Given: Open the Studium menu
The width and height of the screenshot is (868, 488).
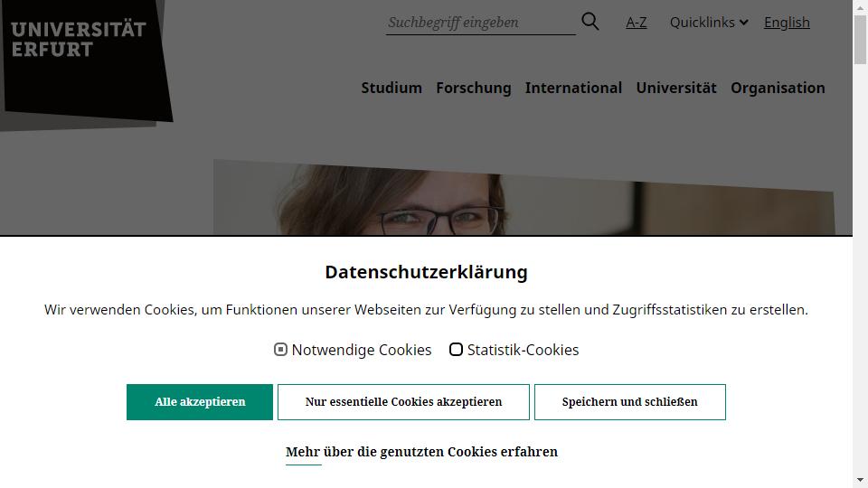Looking at the screenshot, I should (x=392, y=88).
